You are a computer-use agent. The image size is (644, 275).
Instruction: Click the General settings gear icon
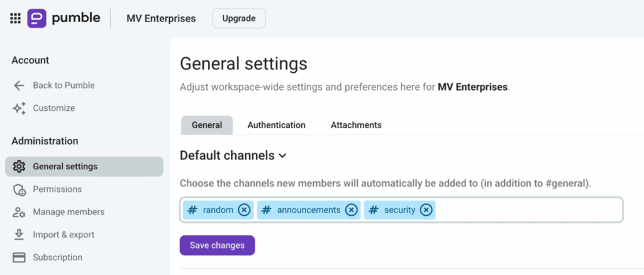point(19,167)
